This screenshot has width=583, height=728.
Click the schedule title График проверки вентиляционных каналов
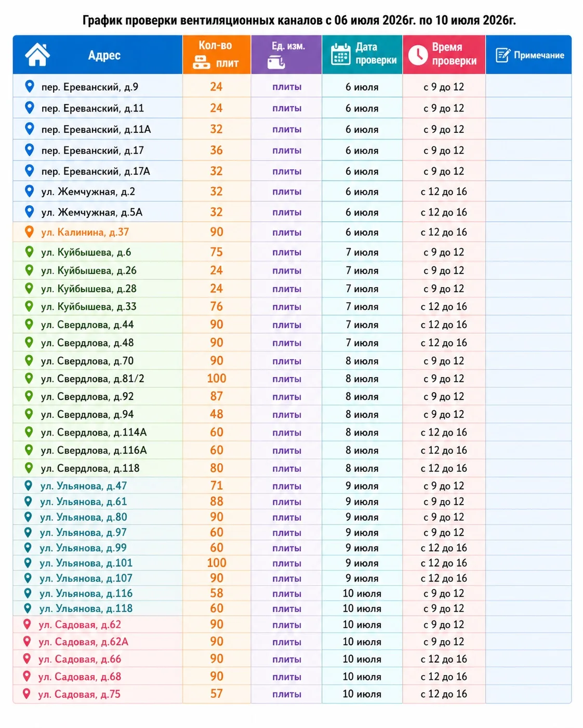point(203,20)
